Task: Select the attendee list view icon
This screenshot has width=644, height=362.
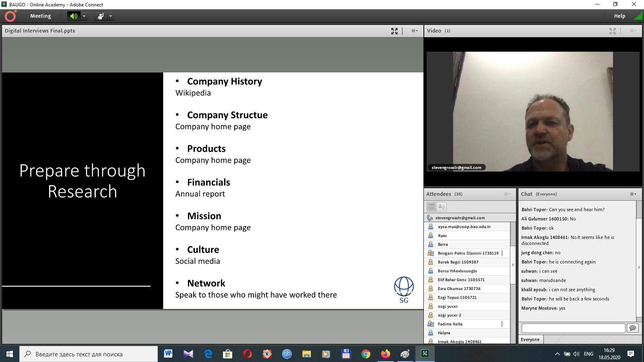Action: [x=431, y=207]
